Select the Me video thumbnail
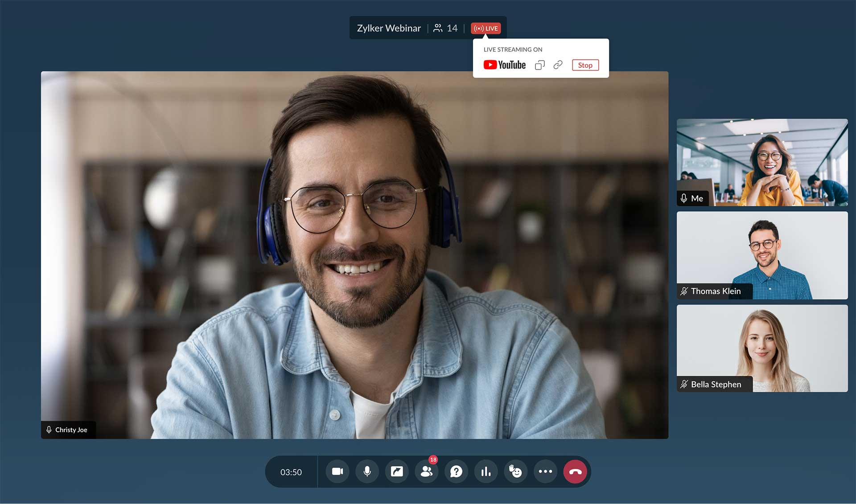This screenshot has height=504, width=856. click(762, 162)
